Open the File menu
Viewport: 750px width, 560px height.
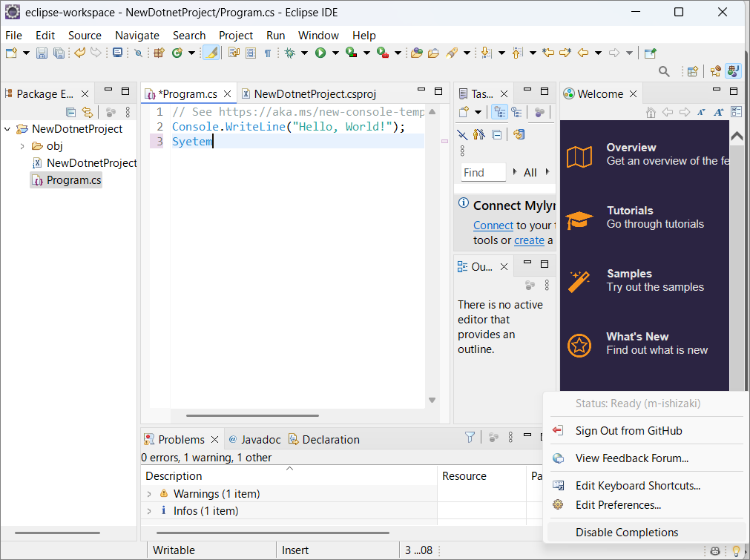[x=13, y=36]
